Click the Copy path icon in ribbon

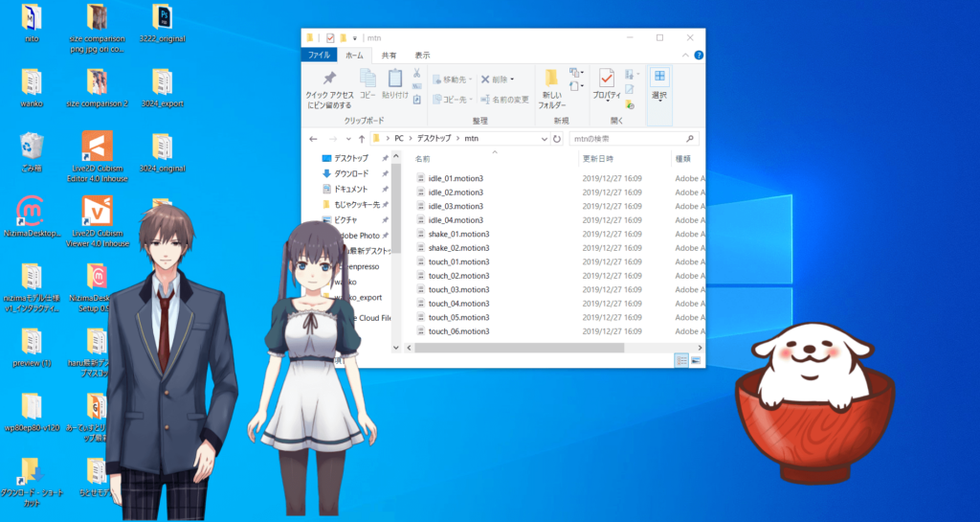[x=417, y=86]
